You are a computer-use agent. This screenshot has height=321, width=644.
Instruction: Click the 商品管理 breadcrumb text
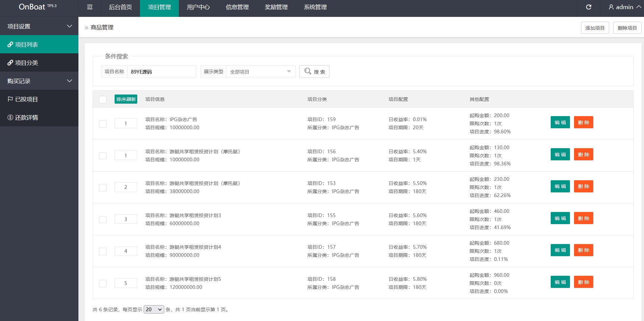point(102,27)
